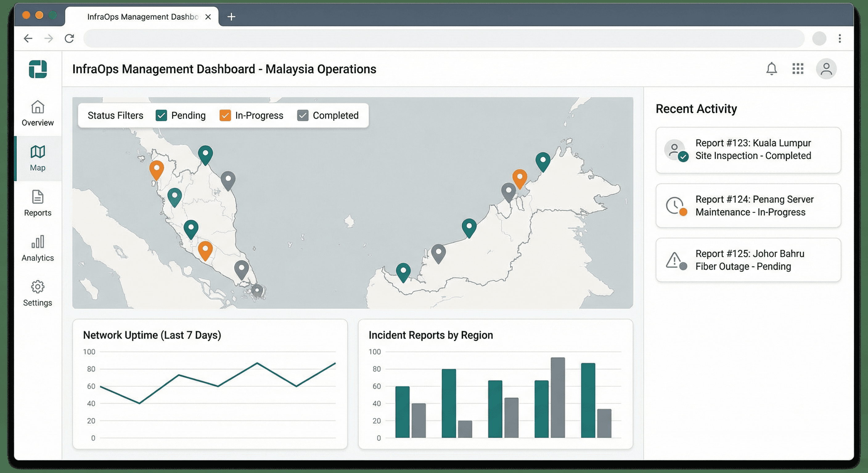Open the apps grid menu
Viewport: 868px width, 473px height.
(x=798, y=69)
